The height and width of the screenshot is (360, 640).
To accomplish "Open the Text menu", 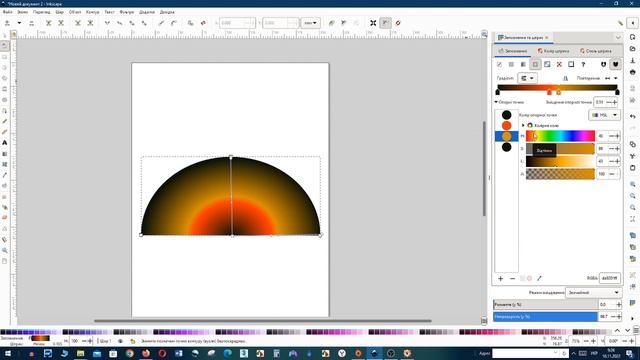I will [x=109, y=12].
